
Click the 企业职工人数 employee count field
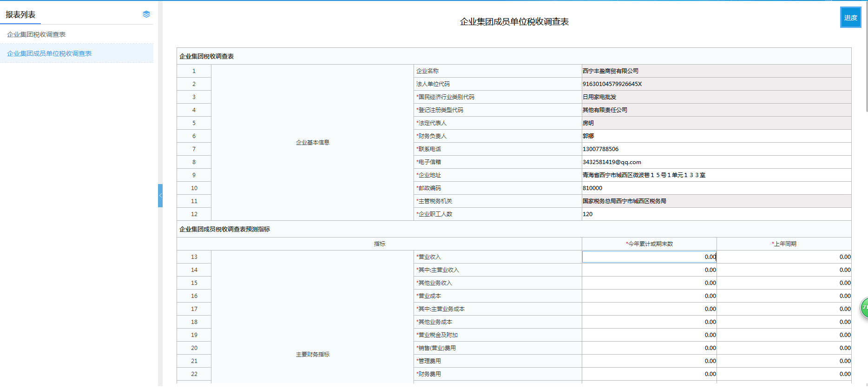716,214
